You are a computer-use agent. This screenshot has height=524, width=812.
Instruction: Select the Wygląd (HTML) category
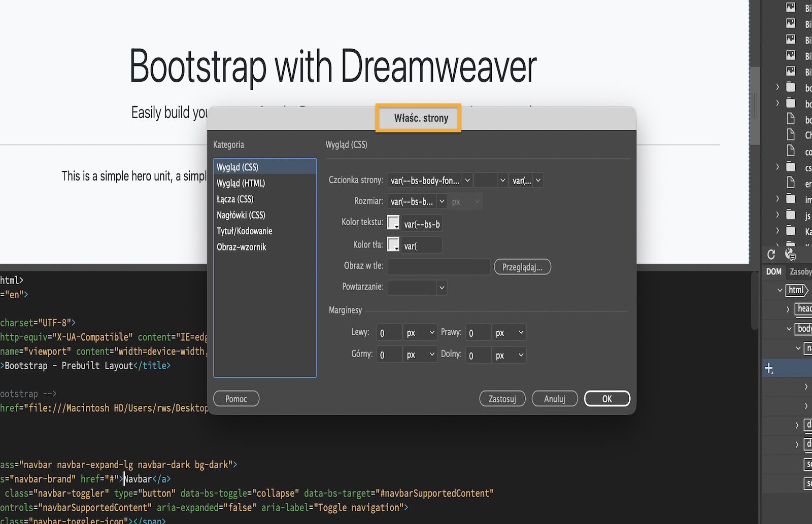pyautogui.click(x=265, y=183)
